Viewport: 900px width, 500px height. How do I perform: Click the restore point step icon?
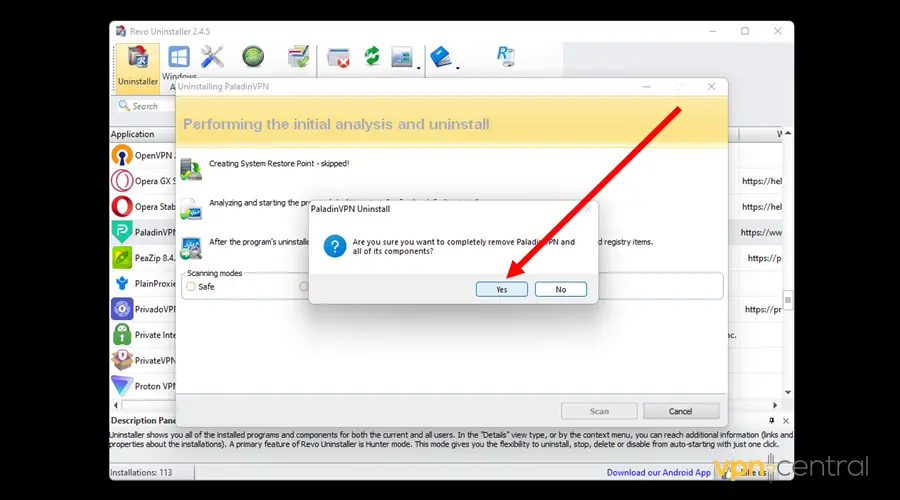191,169
